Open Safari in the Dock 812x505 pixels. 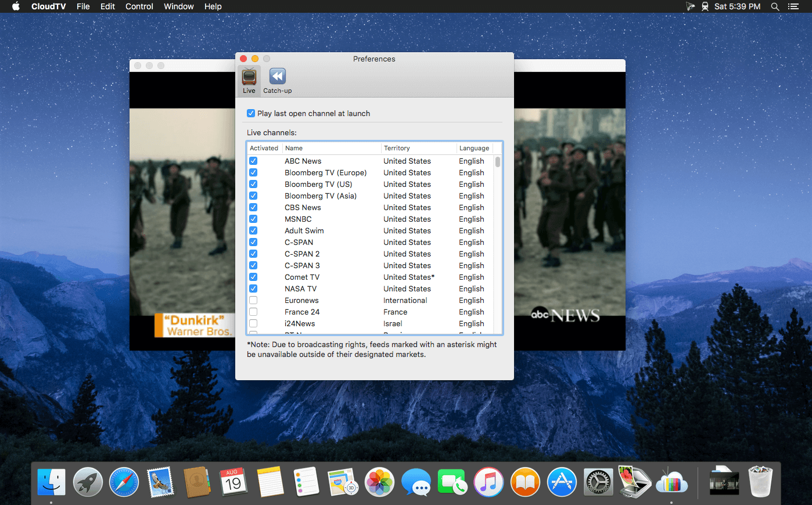tap(124, 482)
